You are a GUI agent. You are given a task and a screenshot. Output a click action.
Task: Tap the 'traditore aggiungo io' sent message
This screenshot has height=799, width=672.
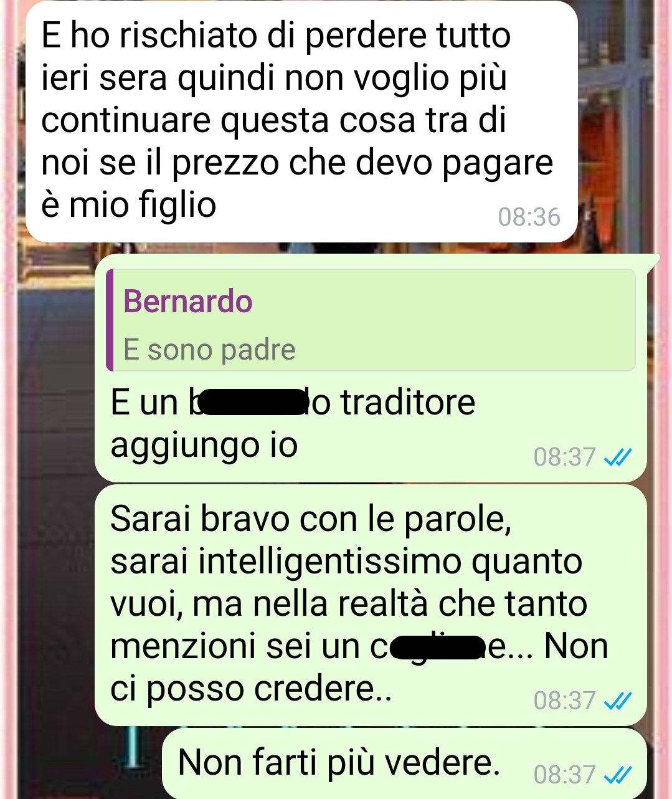pos(371,368)
